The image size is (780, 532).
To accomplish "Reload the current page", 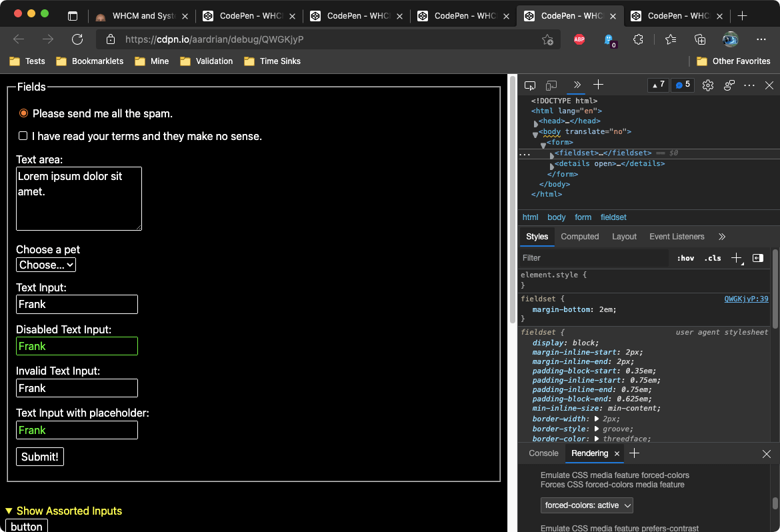I will pyautogui.click(x=77, y=39).
